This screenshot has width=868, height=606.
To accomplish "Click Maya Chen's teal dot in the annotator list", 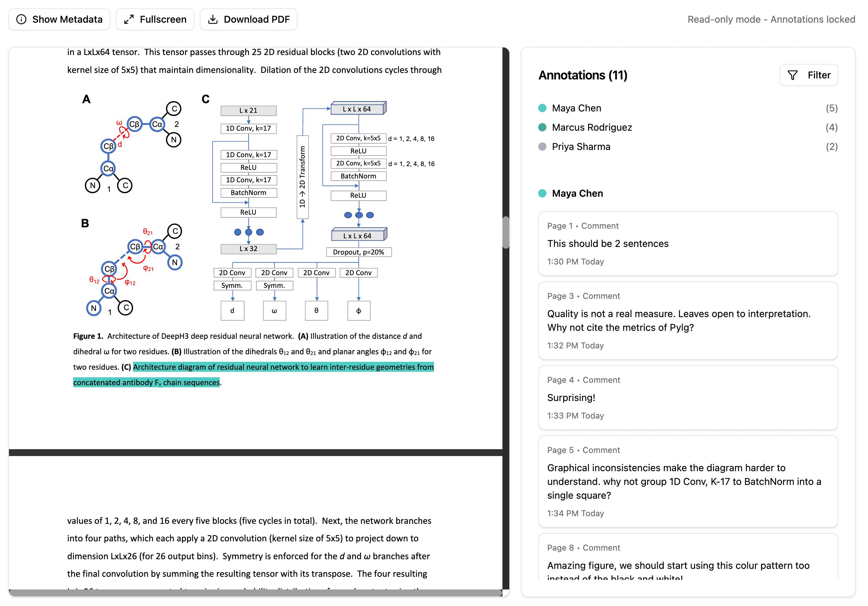I will [542, 108].
